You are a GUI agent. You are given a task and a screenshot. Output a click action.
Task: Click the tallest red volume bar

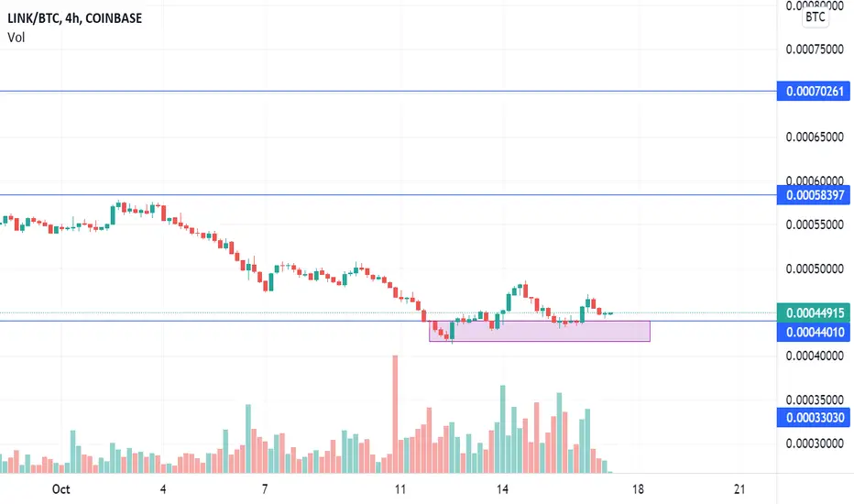click(x=395, y=414)
